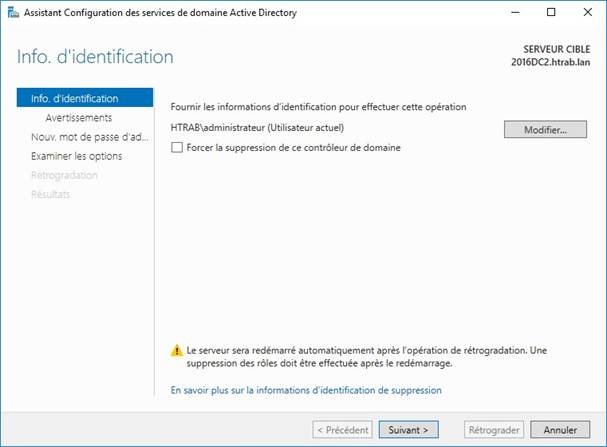The width and height of the screenshot is (607, 447).
Task: Close the Active Directory wizard window
Action: 587,12
